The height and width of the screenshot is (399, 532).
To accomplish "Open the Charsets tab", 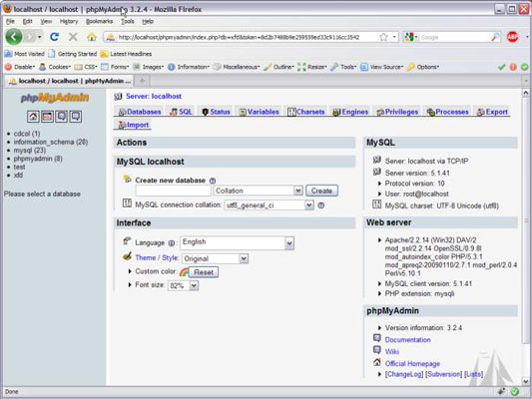I will [306, 112].
